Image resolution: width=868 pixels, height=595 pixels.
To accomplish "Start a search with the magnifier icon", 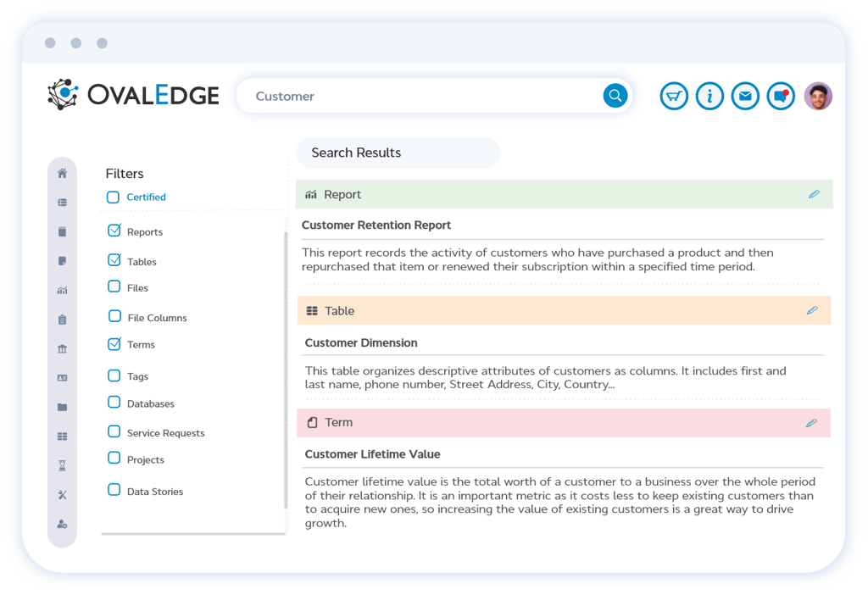I will click(x=615, y=96).
